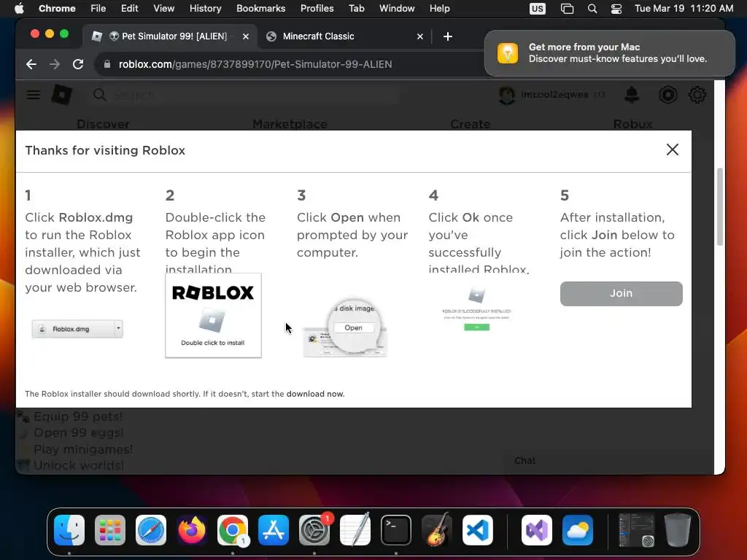The width and height of the screenshot is (747, 560).
Task: Click the download now link
Action: 315,394
